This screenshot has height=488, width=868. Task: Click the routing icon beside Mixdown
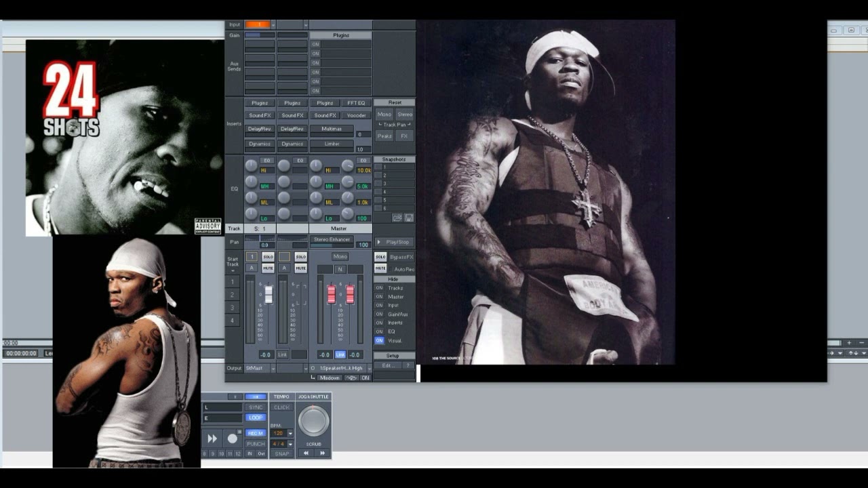351,378
